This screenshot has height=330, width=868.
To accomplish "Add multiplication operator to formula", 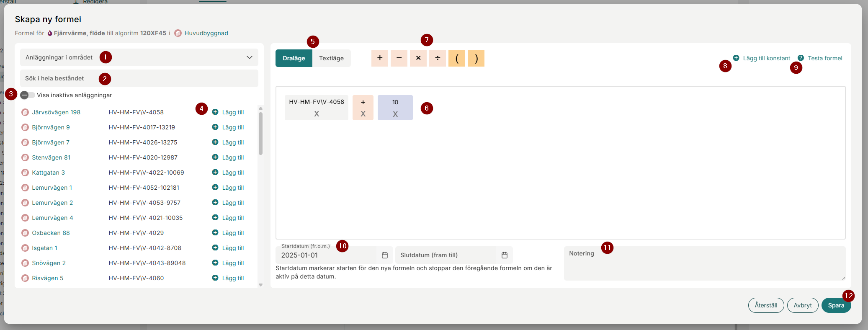I will click(x=418, y=58).
